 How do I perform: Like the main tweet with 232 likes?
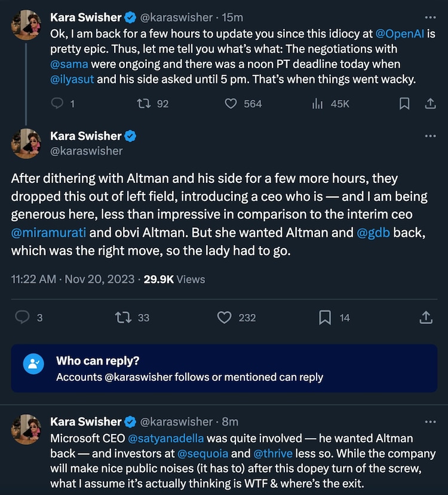(x=224, y=317)
